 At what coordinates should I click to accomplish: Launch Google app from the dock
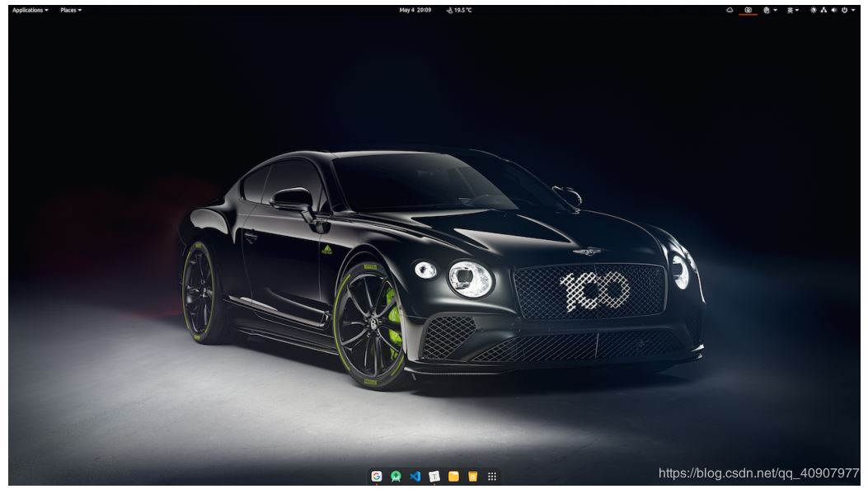(x=377, y=477)
